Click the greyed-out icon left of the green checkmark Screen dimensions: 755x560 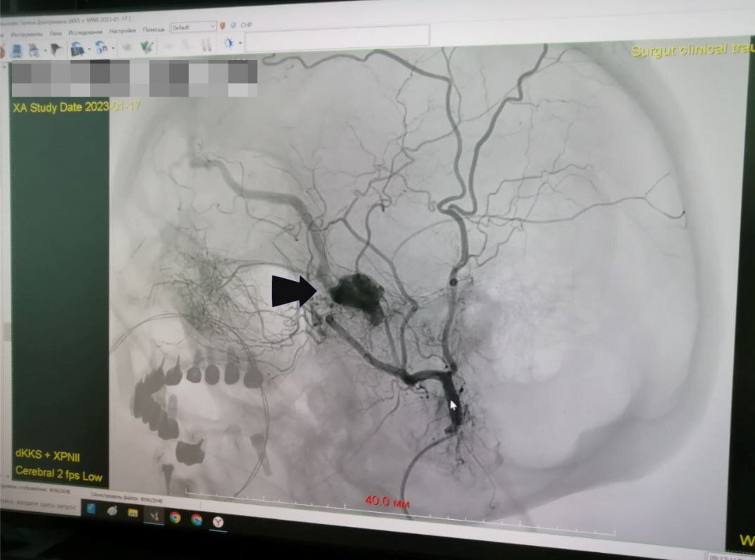pyautogui.click(x=127, y=46)
